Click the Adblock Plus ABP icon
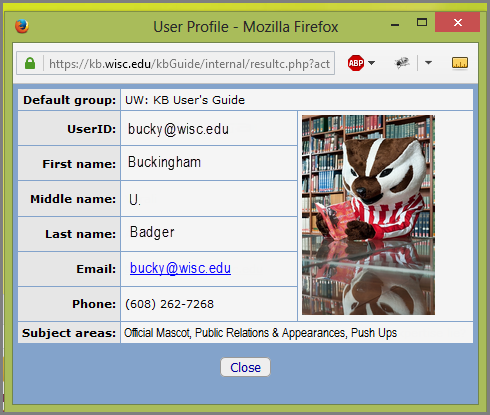 [356, 63]
